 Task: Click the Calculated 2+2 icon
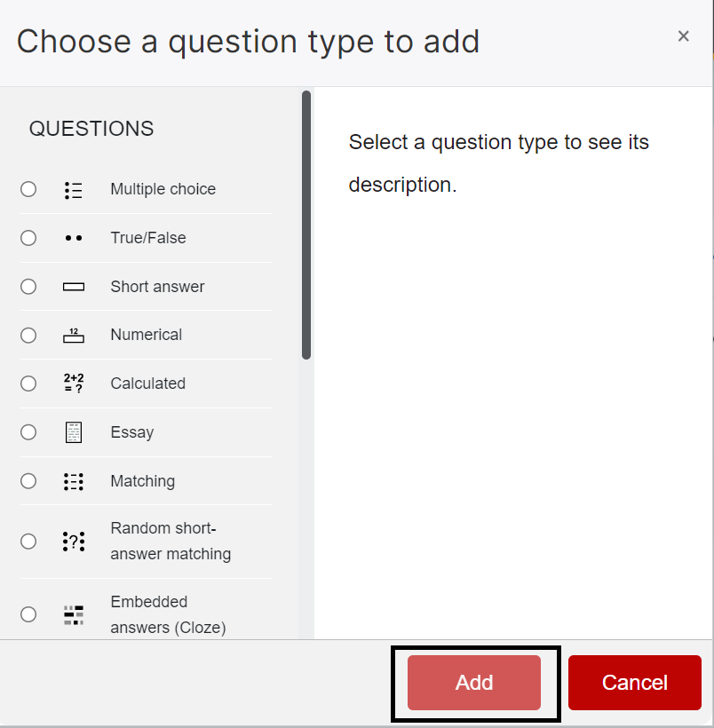74,384
